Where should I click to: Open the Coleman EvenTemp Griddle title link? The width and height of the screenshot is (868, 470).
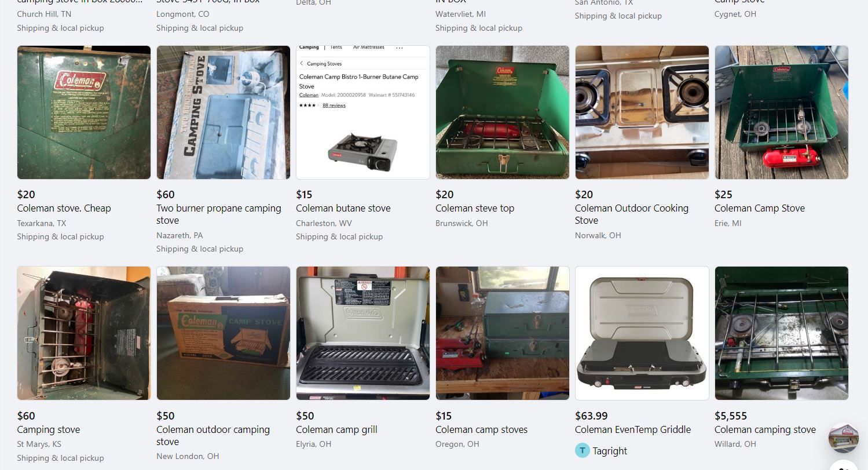633,429
